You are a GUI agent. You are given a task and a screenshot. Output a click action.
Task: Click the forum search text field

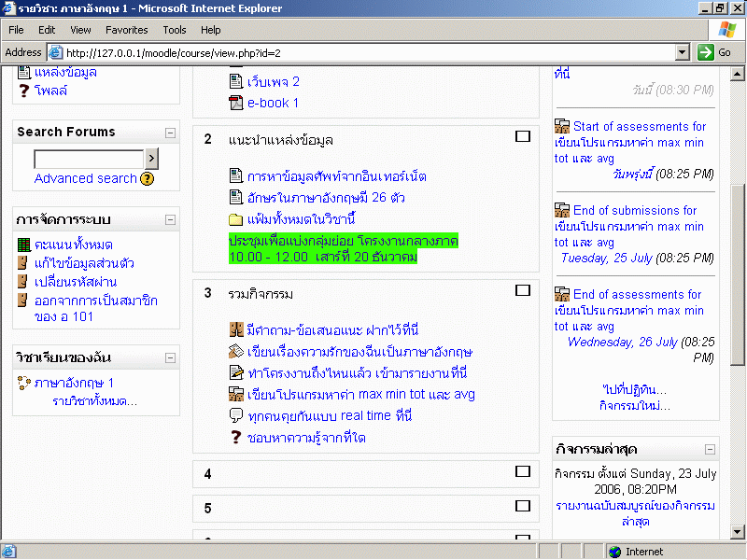point(89,159)
